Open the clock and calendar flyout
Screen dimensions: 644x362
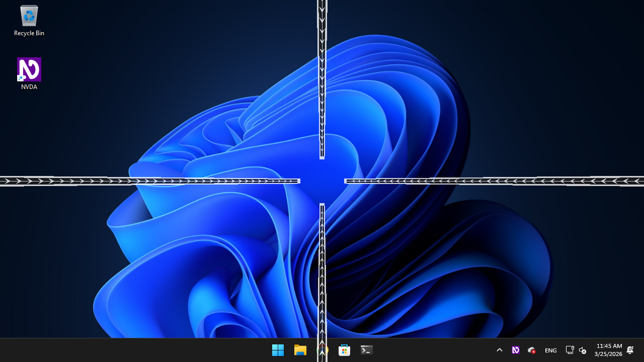click(608, 349)
